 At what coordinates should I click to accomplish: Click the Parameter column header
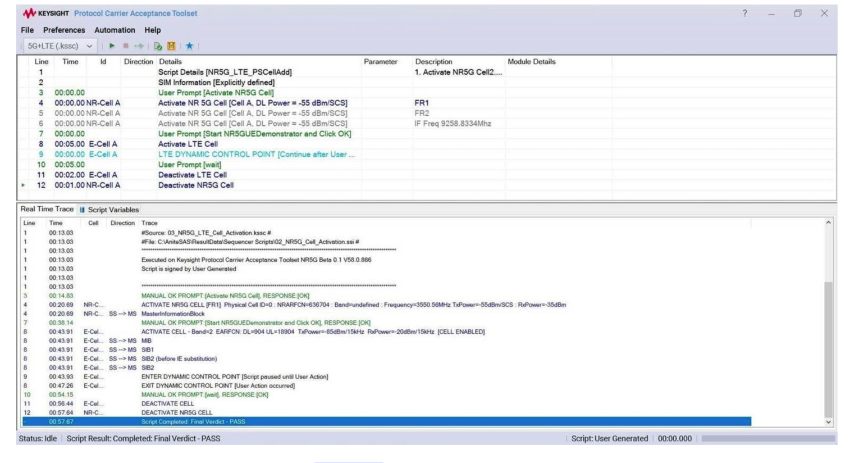380,62
